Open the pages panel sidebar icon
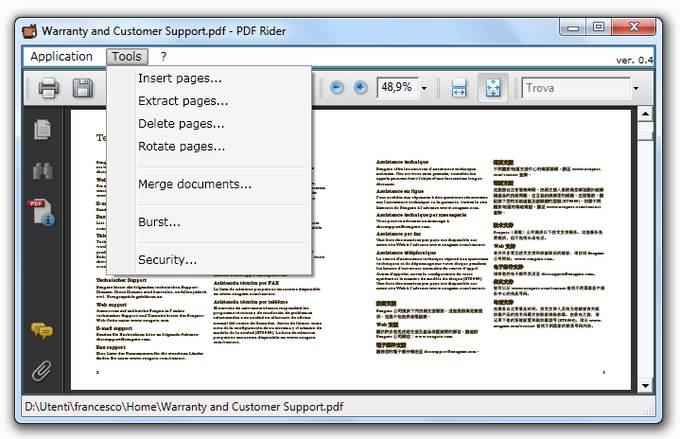This screenshot has width=680, height=439. click(x=42, y=129)
